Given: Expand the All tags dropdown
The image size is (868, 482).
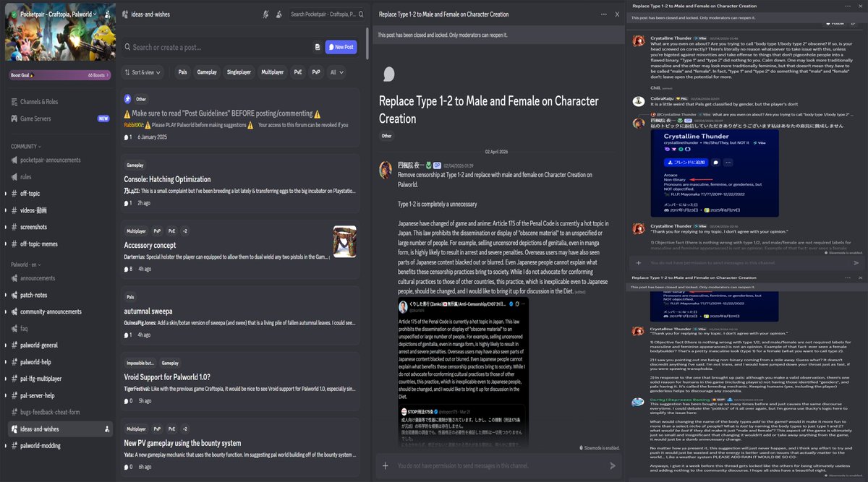Looking at the screenshot, I should pos(337,72).
